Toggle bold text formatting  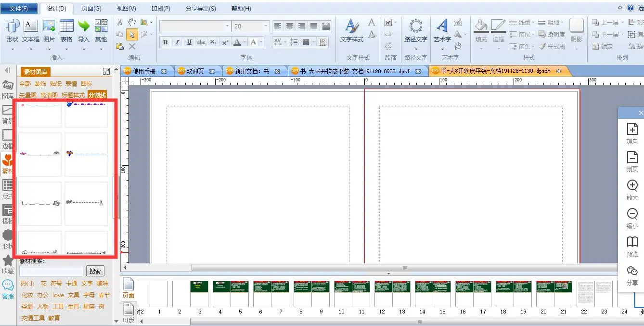pos(165,42)
